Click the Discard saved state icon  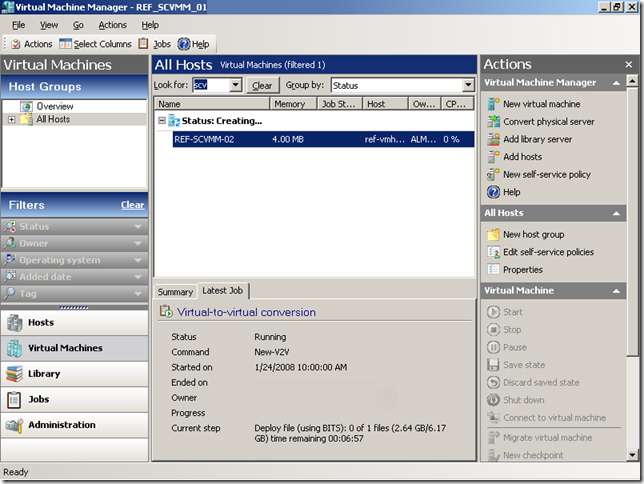click(x=493, y=383)
